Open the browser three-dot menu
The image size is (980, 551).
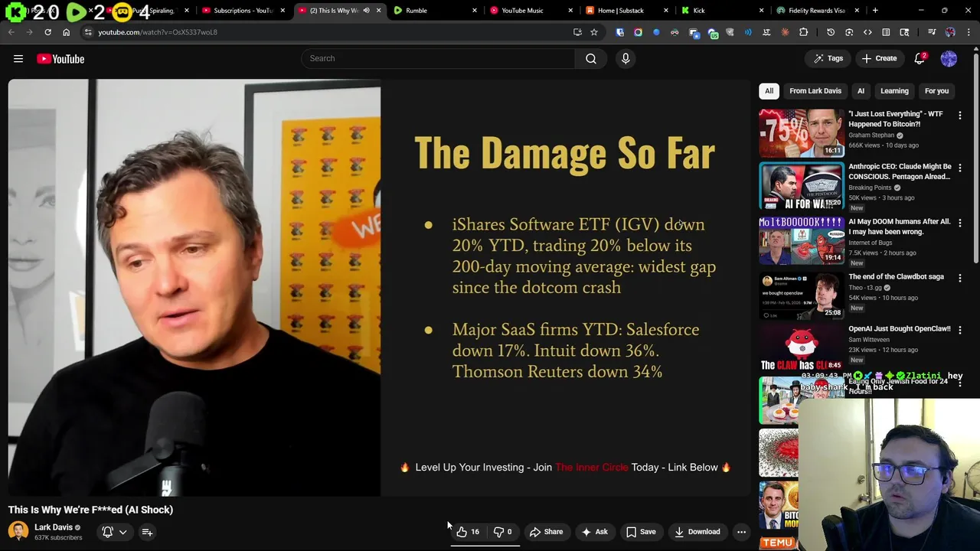(x=969, y=32)
